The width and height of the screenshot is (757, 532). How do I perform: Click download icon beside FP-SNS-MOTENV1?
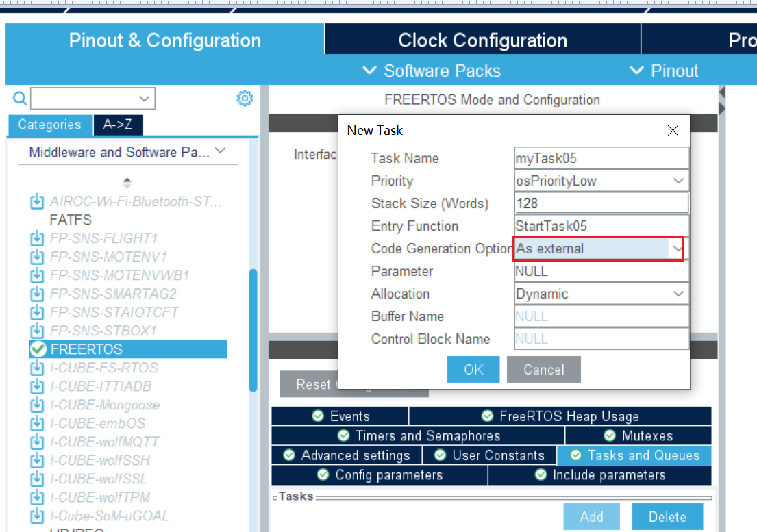click(37, 257)
